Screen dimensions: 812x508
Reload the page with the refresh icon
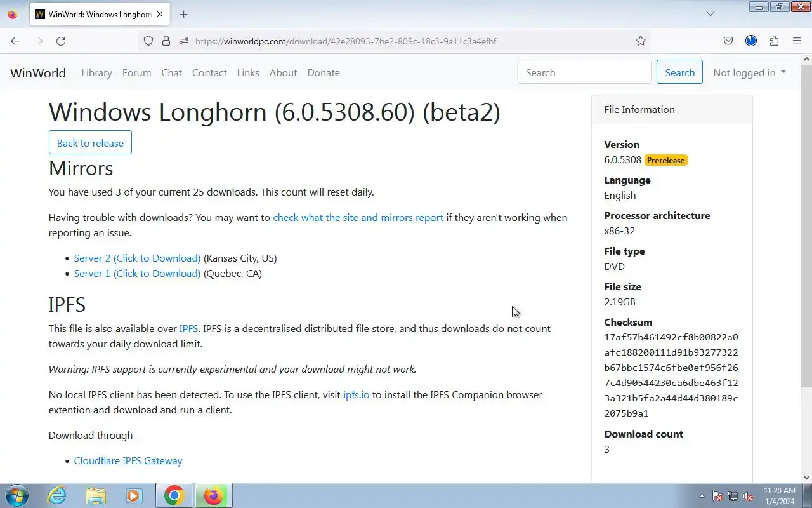(x=61, y=41)
